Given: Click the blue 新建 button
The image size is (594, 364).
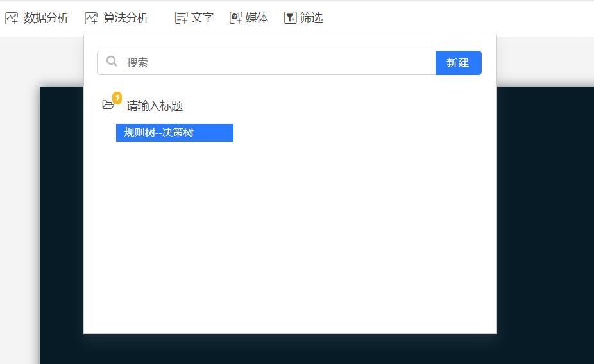Looking at the screenshot, I should [459, 63].
